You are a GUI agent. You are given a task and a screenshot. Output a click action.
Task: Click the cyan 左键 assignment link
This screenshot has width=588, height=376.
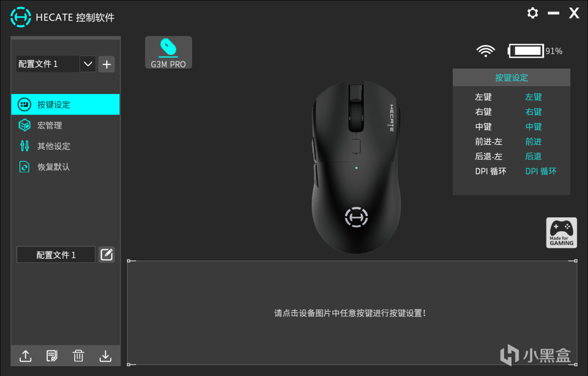tap(534, 97)
